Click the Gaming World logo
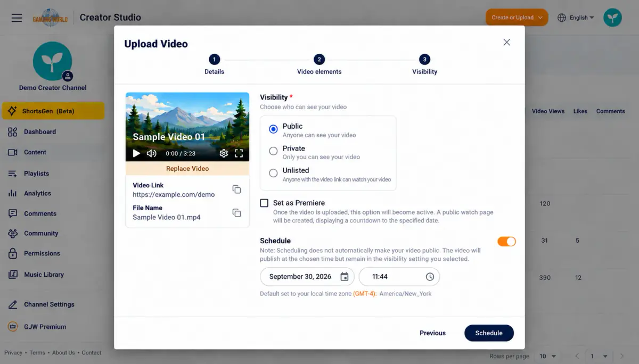 click(51, 18)
